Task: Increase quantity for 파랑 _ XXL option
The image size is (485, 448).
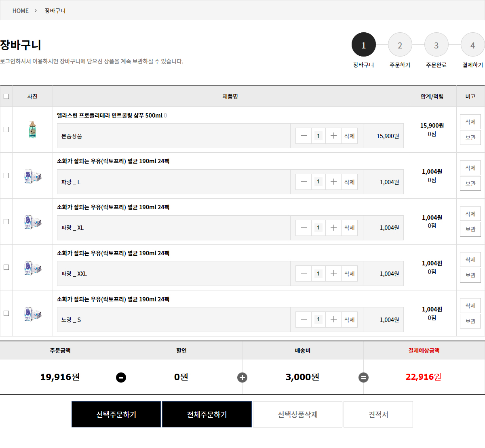Action: pyautogui.click(x=333, y=273)
